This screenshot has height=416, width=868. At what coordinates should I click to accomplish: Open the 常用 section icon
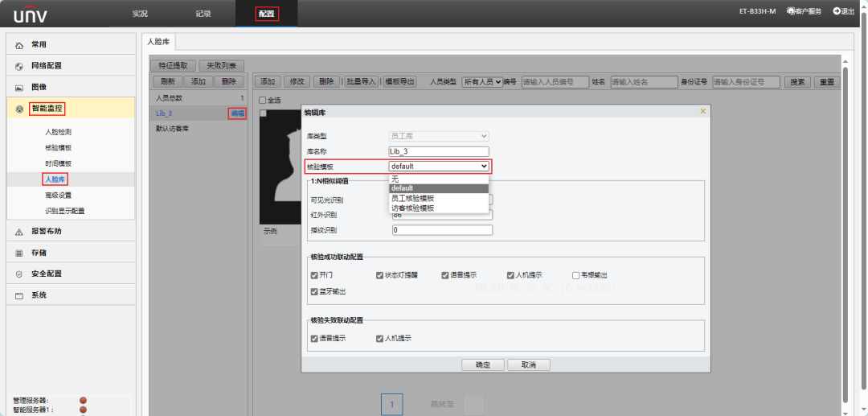[19, 45]
